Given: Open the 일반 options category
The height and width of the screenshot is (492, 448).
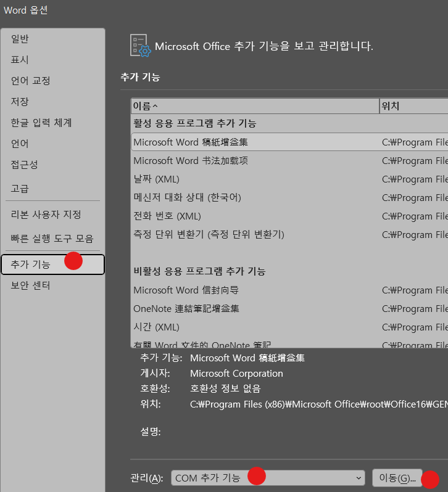Looking at the screenshot, I should (52, 39).
